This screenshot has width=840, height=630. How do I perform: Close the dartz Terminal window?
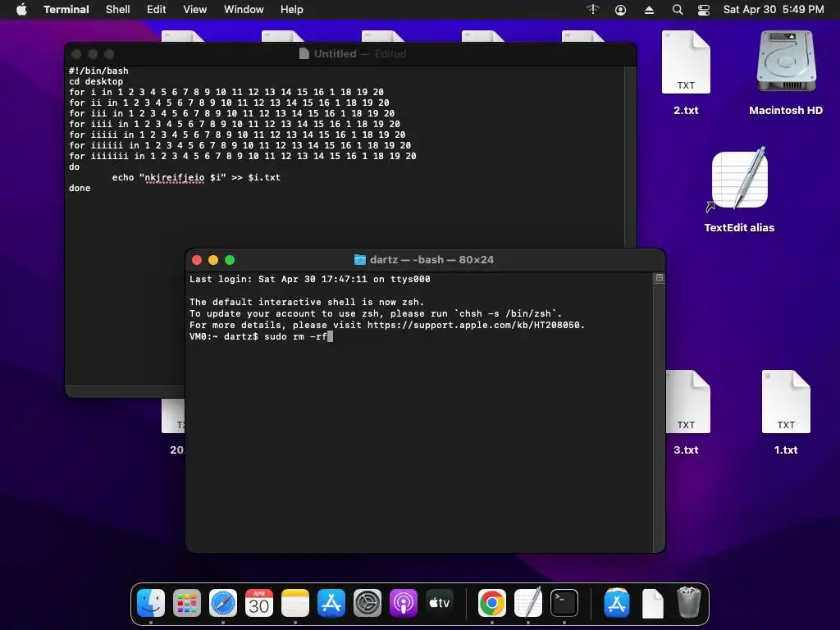pos(197,260)
